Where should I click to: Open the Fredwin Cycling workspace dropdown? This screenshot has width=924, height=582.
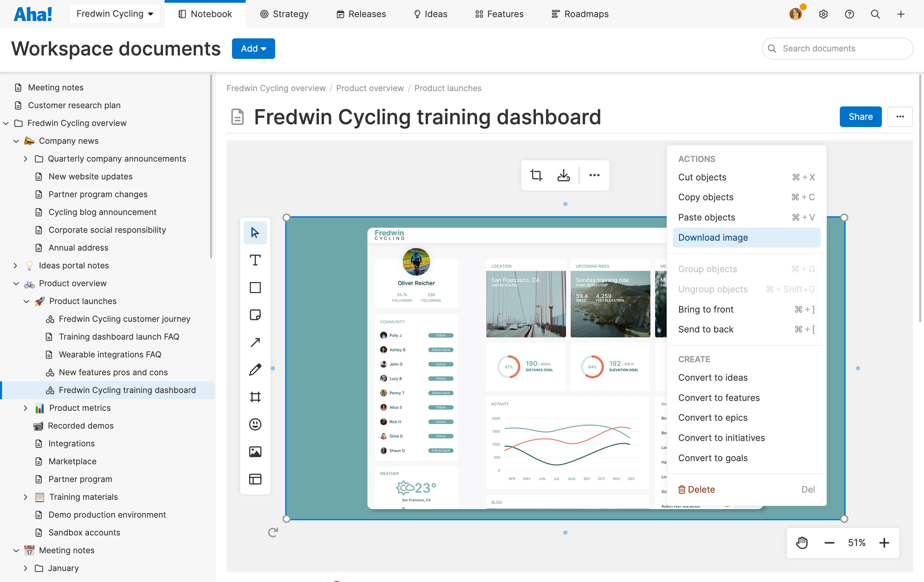point(114,14)
